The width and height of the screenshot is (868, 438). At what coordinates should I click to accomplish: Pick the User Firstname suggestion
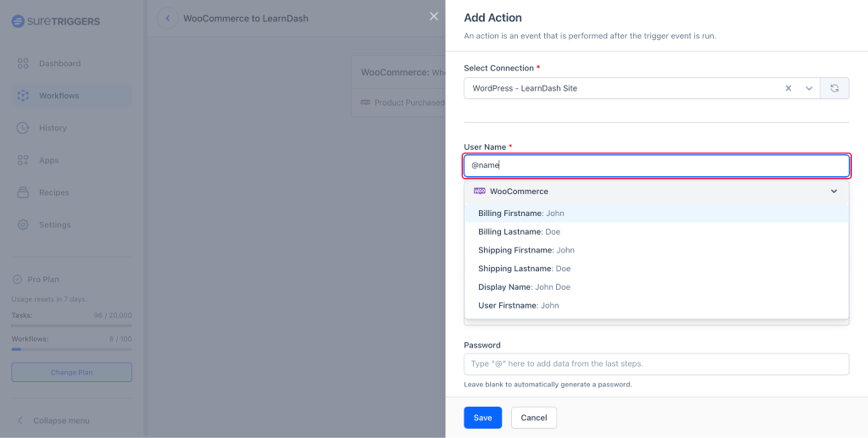518,306
